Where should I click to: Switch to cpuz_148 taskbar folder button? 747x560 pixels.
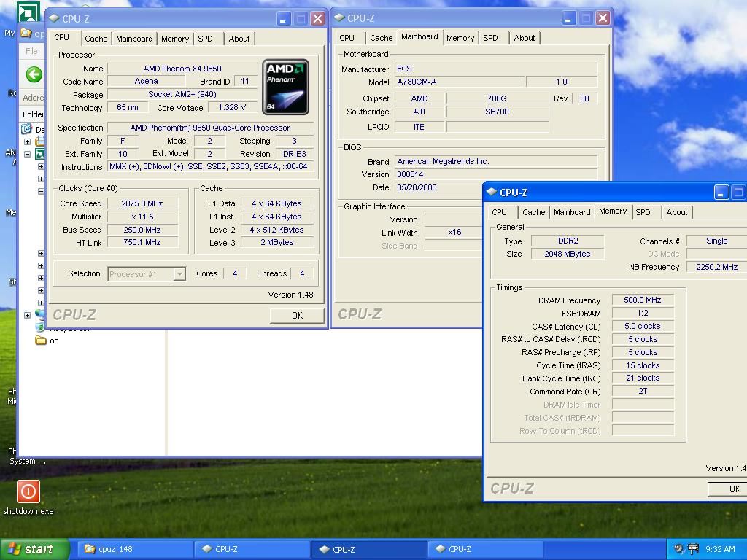pos(134,549)
